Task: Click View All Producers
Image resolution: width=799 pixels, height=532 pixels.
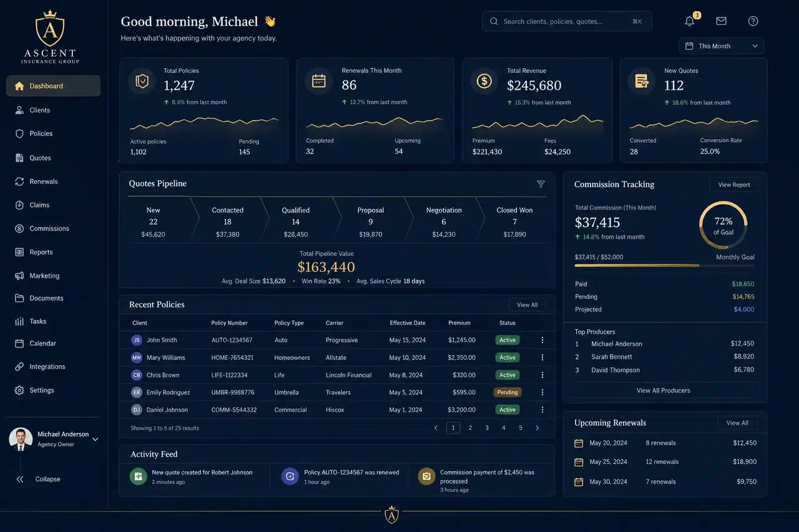Action: point(664,390)
